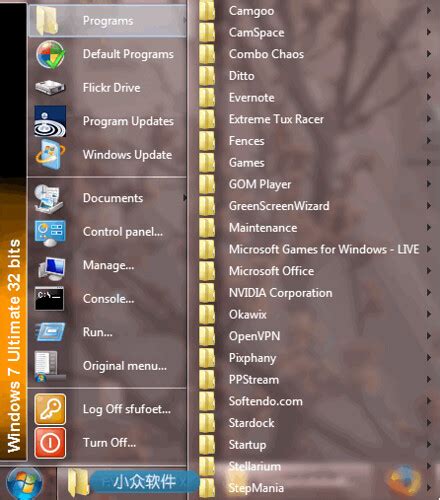Click the Log Off key icon

(50, 409)
